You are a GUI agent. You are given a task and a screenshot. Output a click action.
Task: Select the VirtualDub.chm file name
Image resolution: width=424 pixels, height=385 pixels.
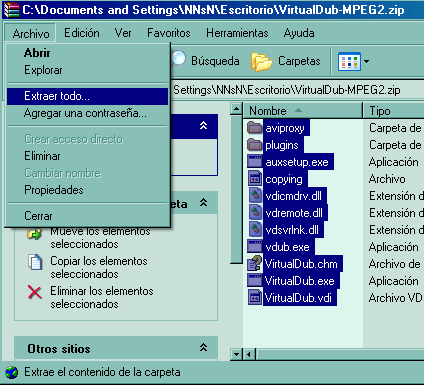[302, 264]
